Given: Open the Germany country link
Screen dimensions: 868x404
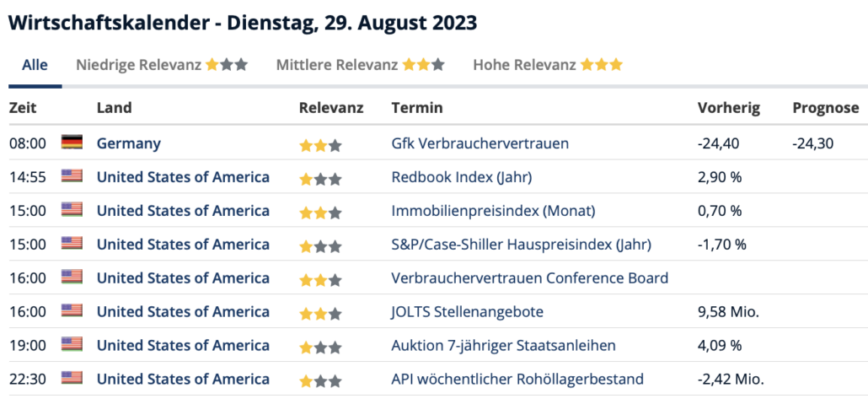Looking at the screenshot, I should pyautogui.click(x=128, y=143).
